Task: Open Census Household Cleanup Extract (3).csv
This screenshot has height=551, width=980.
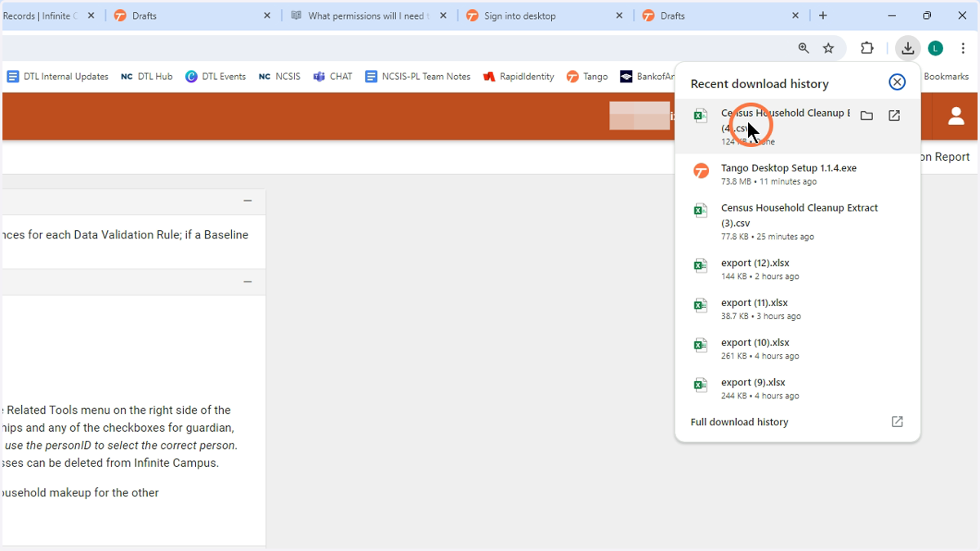Action: (x=798, y=221)
